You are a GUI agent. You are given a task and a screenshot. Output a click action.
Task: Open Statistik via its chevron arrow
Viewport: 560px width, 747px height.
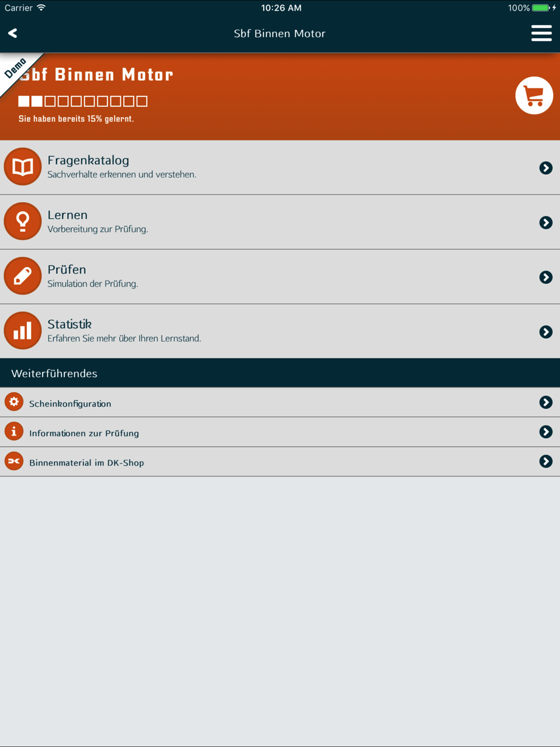546,332
